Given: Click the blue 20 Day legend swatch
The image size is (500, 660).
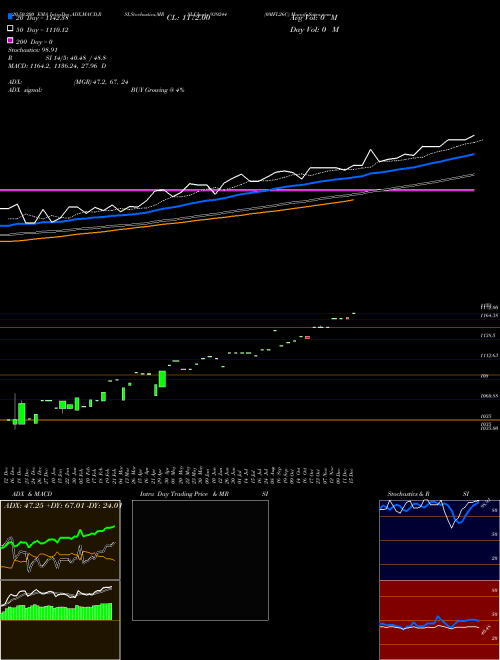Looking at the screenshot, I should click(10, 17).
